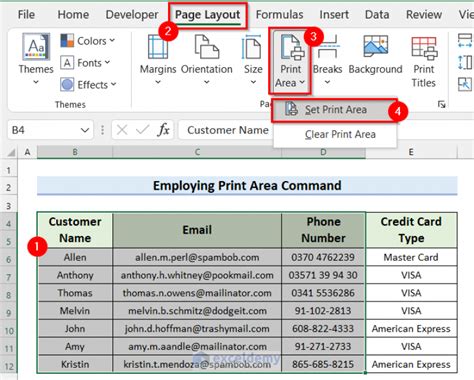This screenshot has height=380, width=474.
Task: Switch to the Data tab
Action: 377,15
